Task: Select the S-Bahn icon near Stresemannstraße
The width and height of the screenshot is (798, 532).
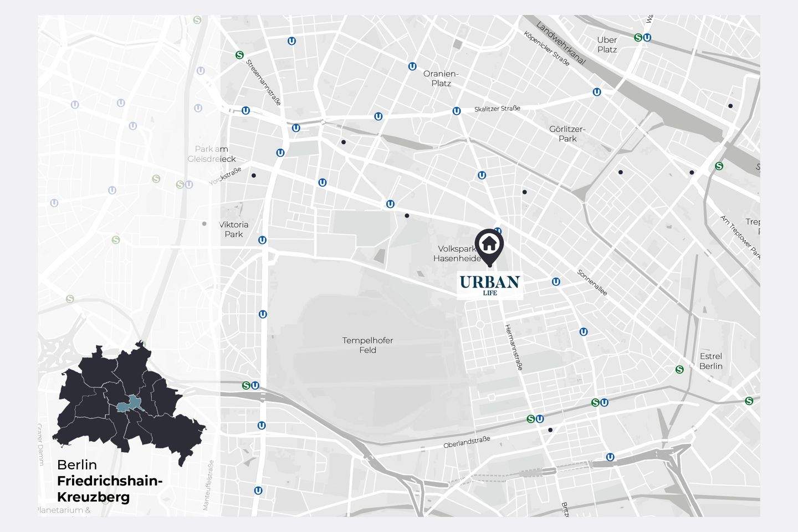Action: [239, 55]
